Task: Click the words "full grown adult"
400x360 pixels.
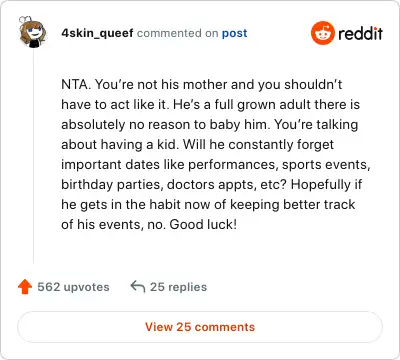Action: coord(263,105)
